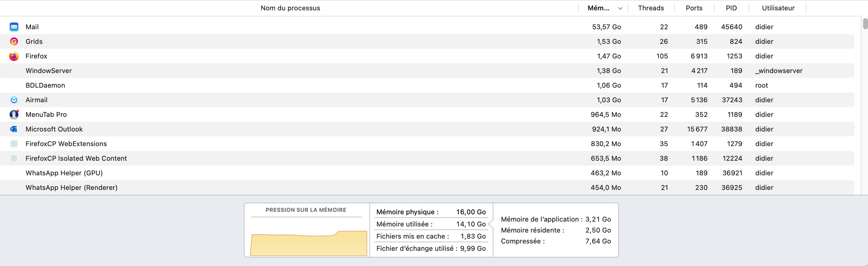The image size is (868, 266).
Task: Click WindowServer memory value 1,38 Go
Action: pyautogui.click(x=609, y=71)
